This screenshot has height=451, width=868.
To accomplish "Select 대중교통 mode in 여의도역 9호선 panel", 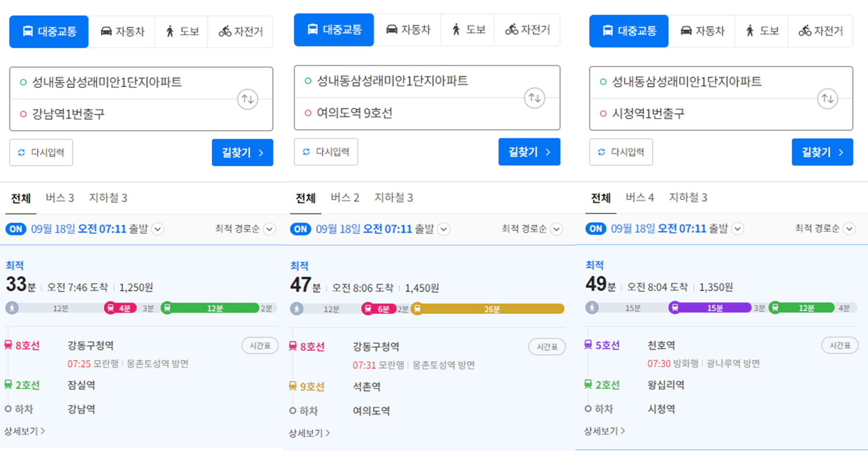I will [334, 30].
